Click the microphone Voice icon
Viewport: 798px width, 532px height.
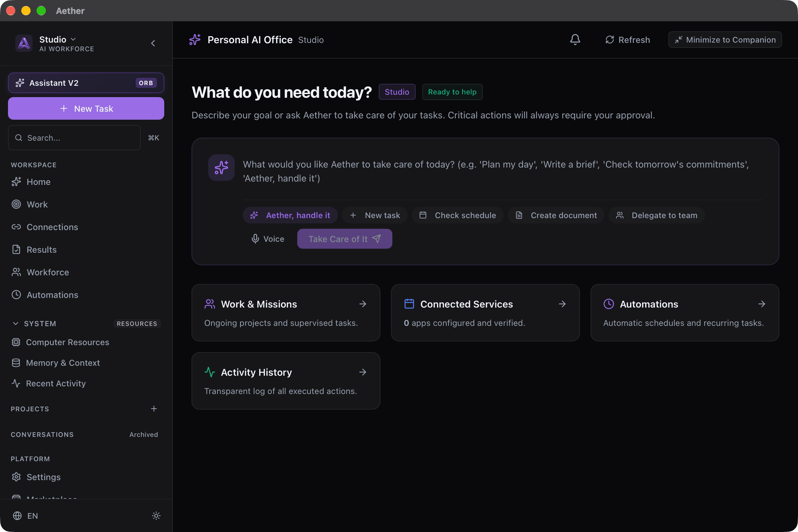pos(255,239)
